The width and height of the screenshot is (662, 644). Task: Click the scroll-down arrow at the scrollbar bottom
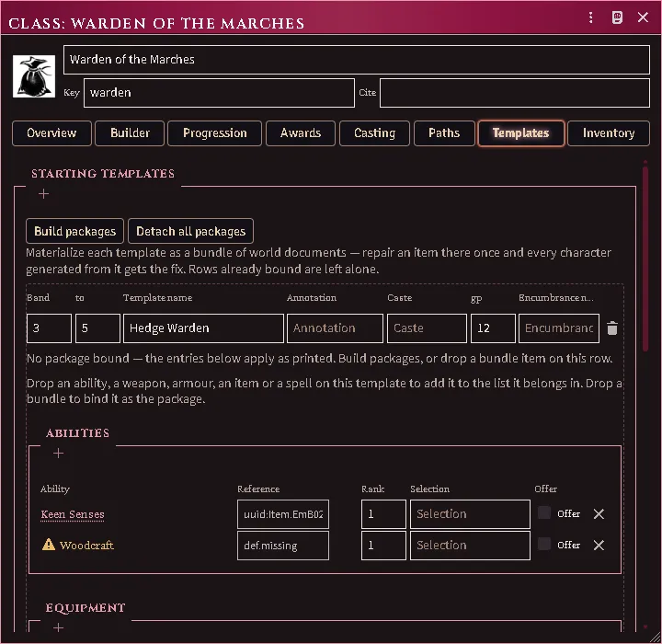[645, 627]
